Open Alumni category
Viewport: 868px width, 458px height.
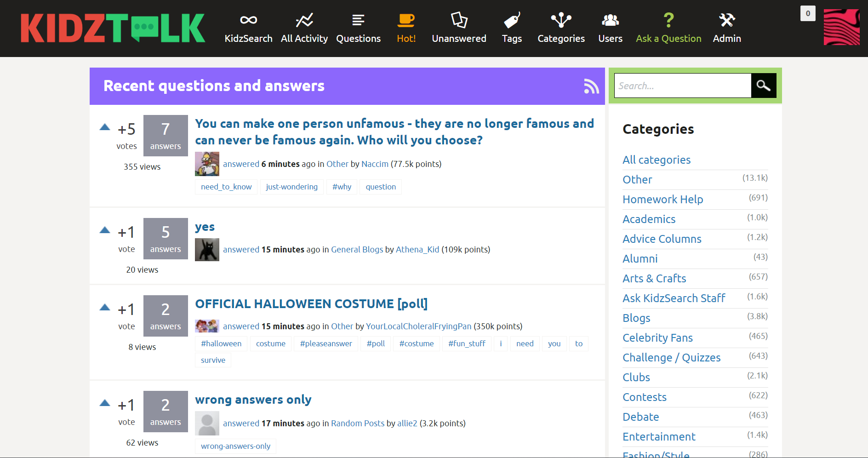[x=640, y=259]
